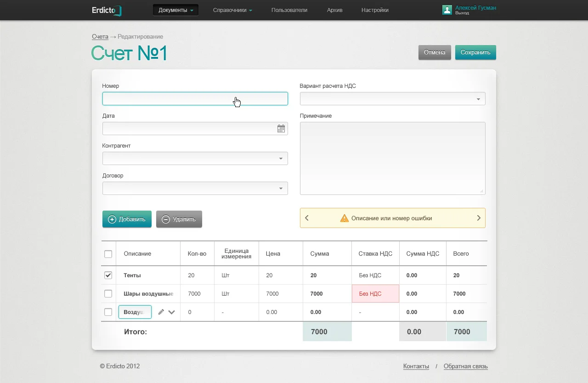Click the Ставка НДС column header
Image resolution: width=588 pixels, height=383 pixels.
click(375, 254)
